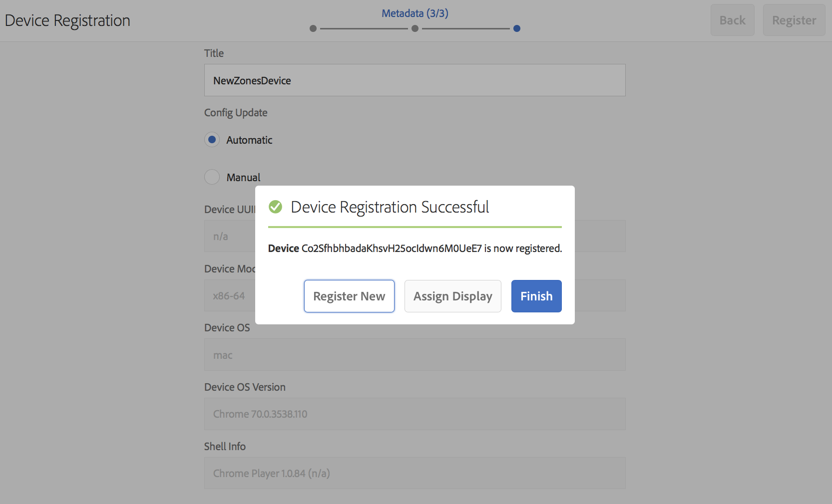Select the Manual config update option

tap(212, 177)
